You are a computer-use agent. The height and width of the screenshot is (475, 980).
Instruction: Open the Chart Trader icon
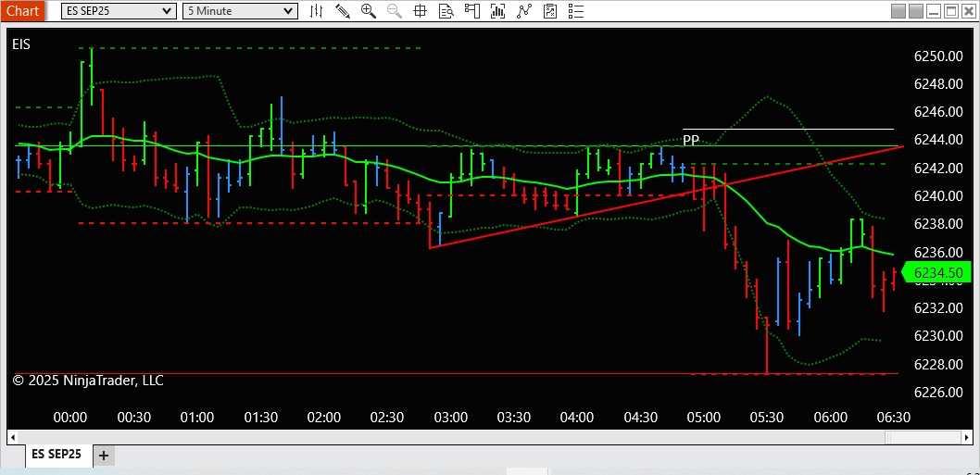(x=471, y=10)
